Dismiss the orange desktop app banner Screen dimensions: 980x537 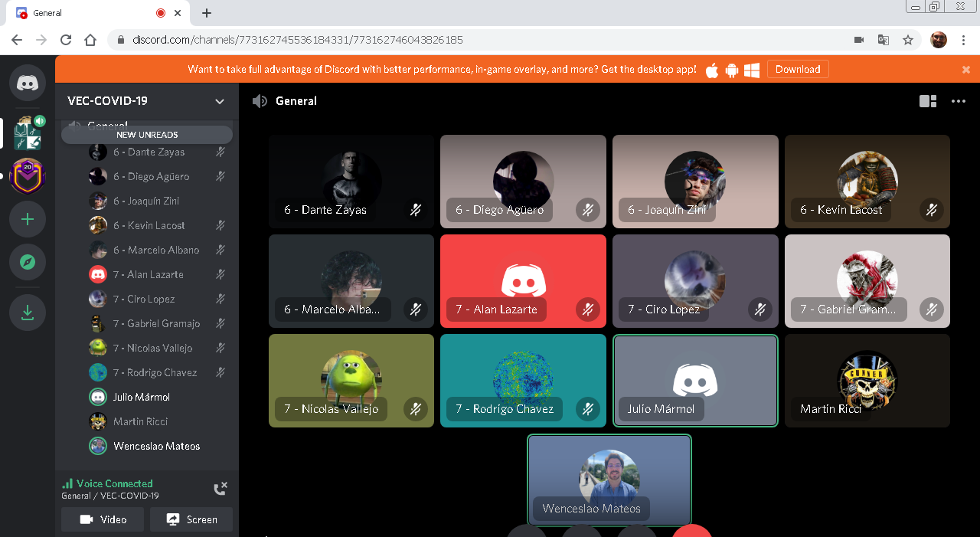pyautogui.click(x=966, y=69)
